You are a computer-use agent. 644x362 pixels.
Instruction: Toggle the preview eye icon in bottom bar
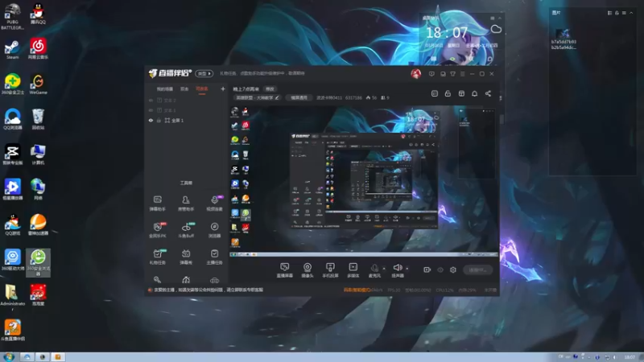coord(440,269)
